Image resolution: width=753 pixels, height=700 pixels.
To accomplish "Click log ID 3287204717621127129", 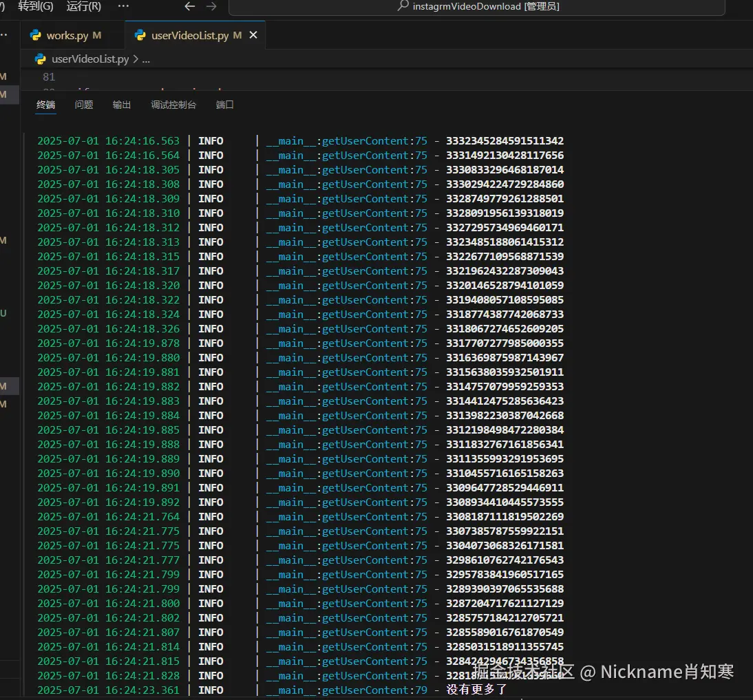I will pyautogui.click(x=505, y=604).
